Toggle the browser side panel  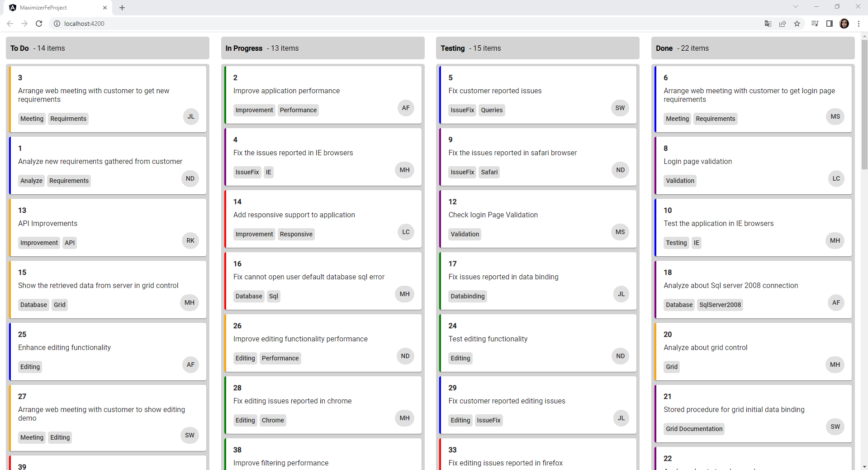pyautogui.click(x=830, y=24)
